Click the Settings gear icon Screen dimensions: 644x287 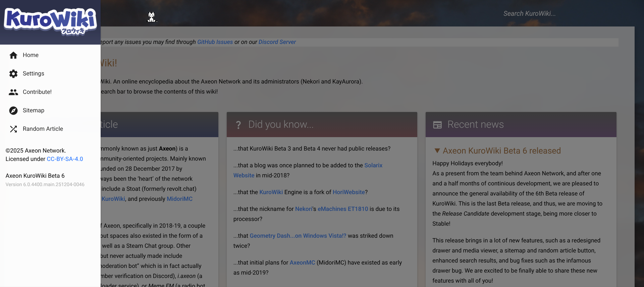coord(13,74)
